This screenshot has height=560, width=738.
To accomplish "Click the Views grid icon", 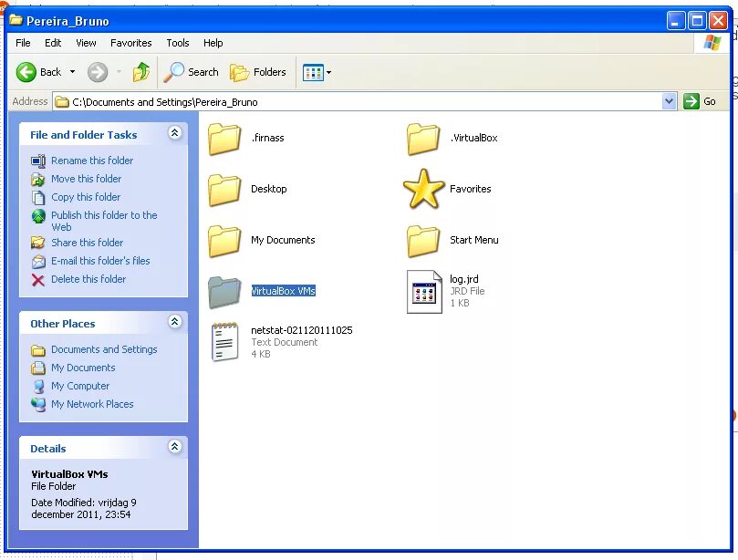I will [313, 72].
